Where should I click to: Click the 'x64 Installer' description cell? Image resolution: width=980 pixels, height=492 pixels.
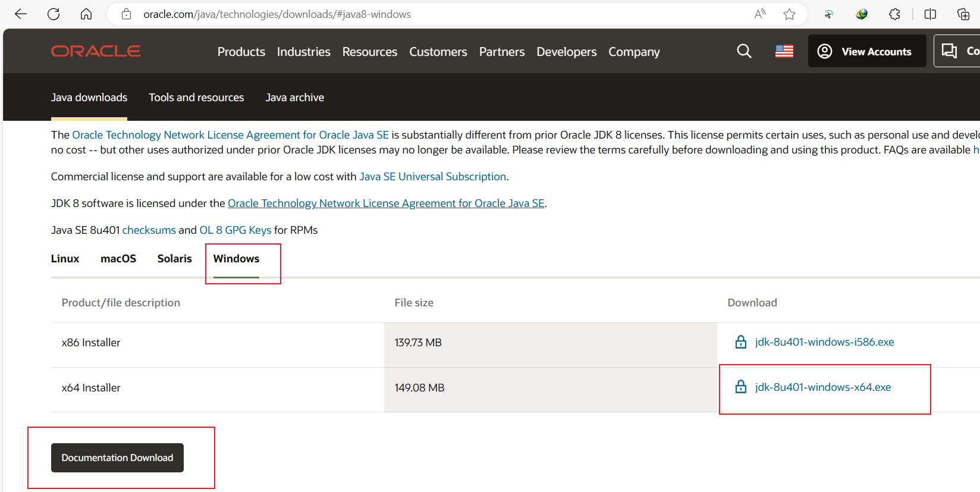[218, 390]
